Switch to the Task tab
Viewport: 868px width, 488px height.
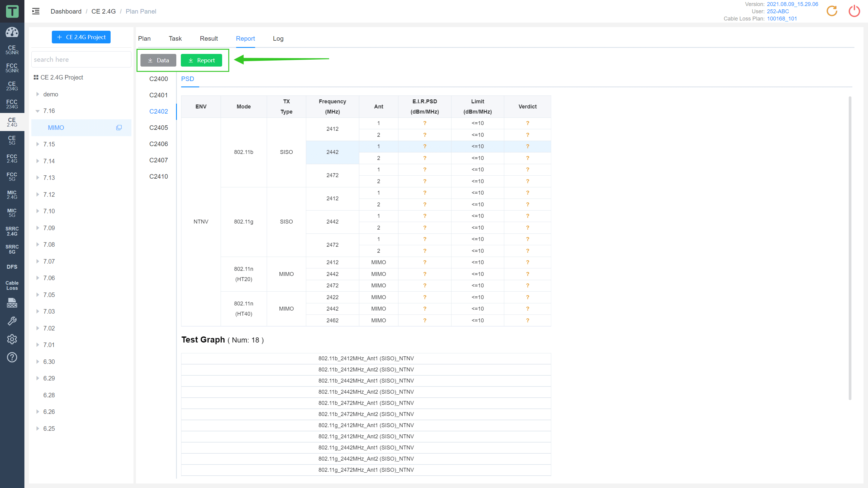pos(175,38)
